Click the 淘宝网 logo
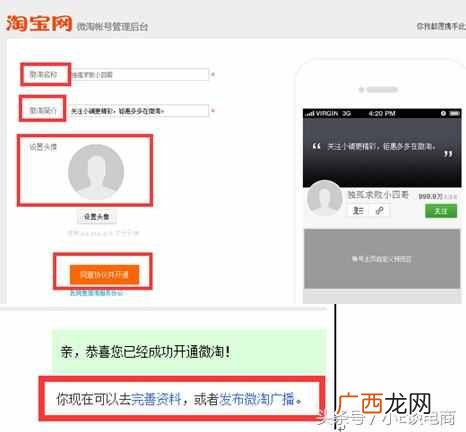The height and width of the screenshot is (432, 466). coord(39,24)
